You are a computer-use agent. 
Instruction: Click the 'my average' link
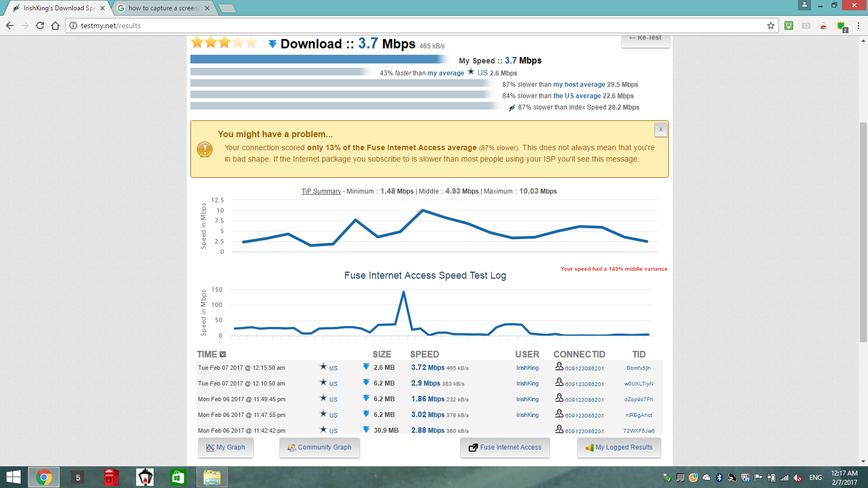(x=445, y=73)
